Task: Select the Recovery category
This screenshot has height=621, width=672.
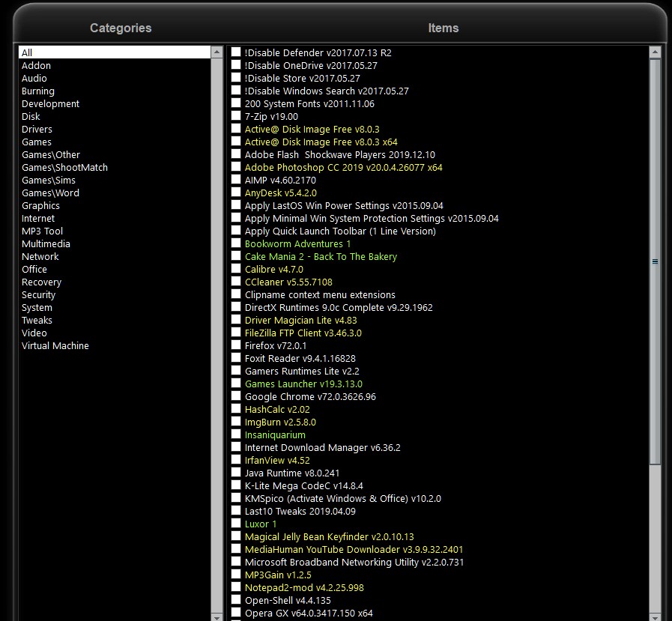Action: [41, 282]
